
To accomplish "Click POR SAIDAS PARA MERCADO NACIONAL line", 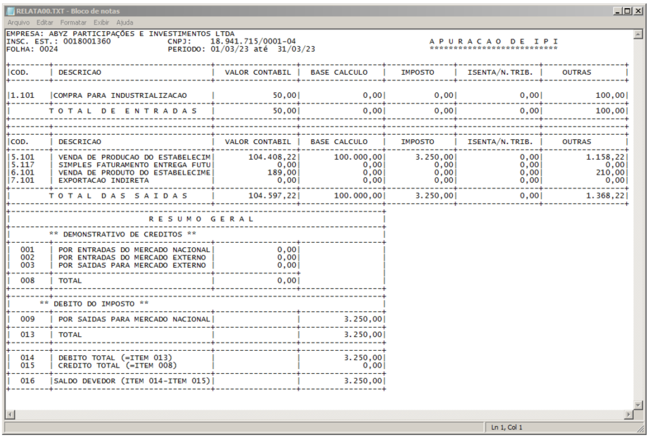I will 134,319.
